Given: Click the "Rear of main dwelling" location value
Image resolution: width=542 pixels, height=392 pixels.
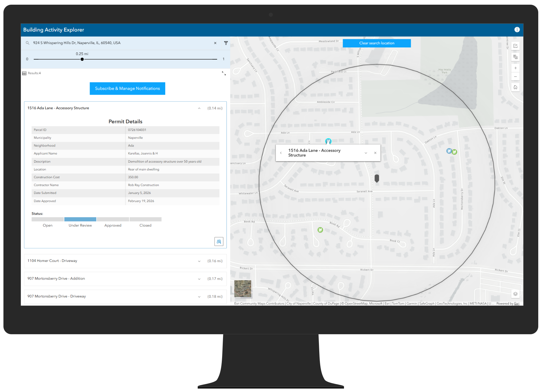Looking at the screenshot, I should tap(144, 169).
